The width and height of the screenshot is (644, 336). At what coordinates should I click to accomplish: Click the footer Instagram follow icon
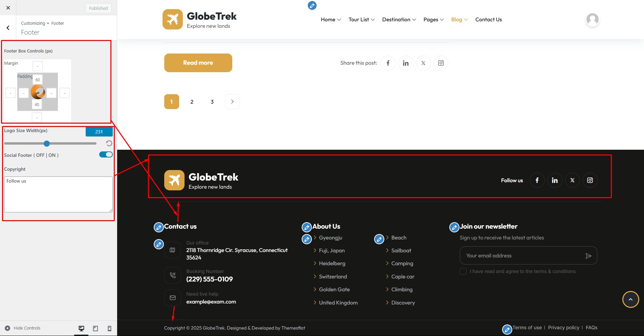590,180
